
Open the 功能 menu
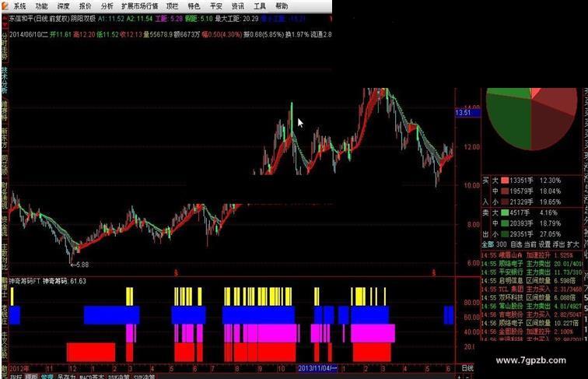[x=41, y=6]
